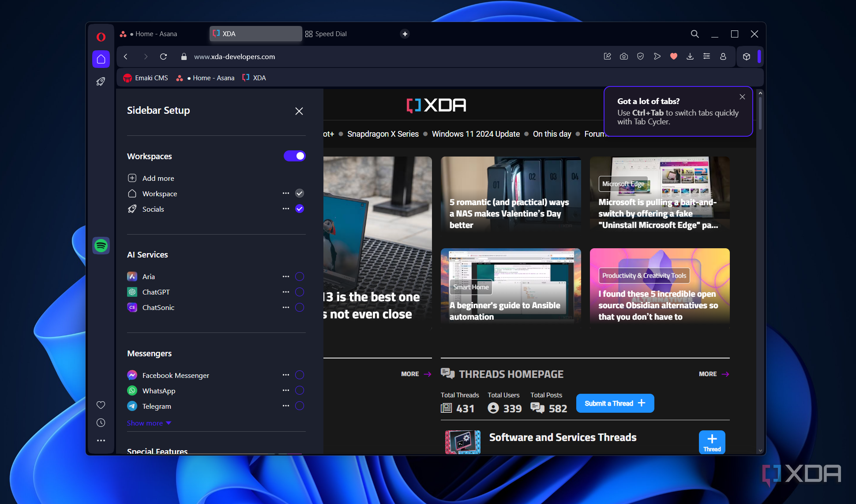The width and height of the screenshot is (856, 504).
Task: Search tabs with magnifier icon
Action: click(695, 34)
